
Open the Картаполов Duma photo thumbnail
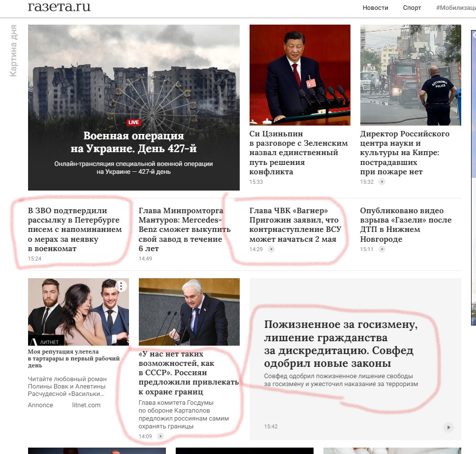[189, 312]
